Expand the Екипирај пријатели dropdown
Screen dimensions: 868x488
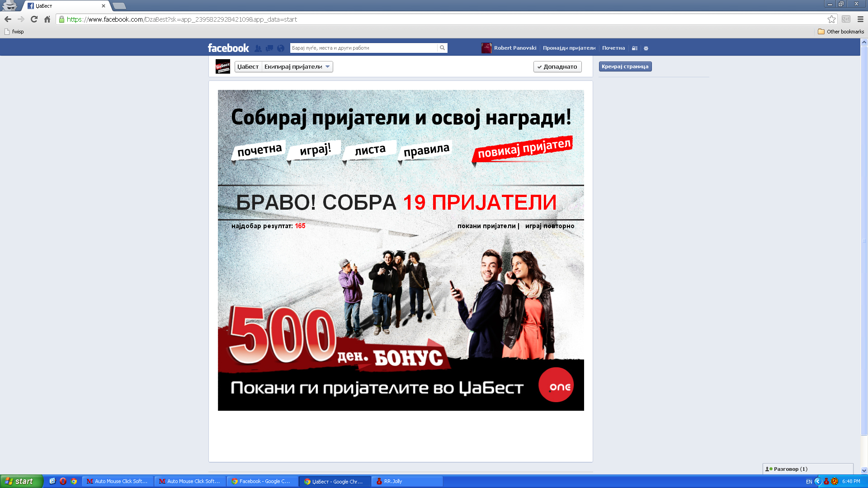[297, 67]
